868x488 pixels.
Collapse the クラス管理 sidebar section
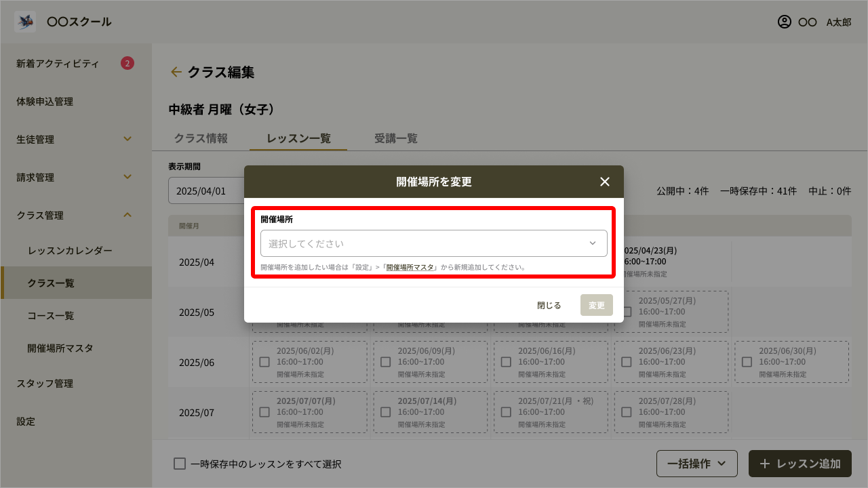[x=127, y=215]
